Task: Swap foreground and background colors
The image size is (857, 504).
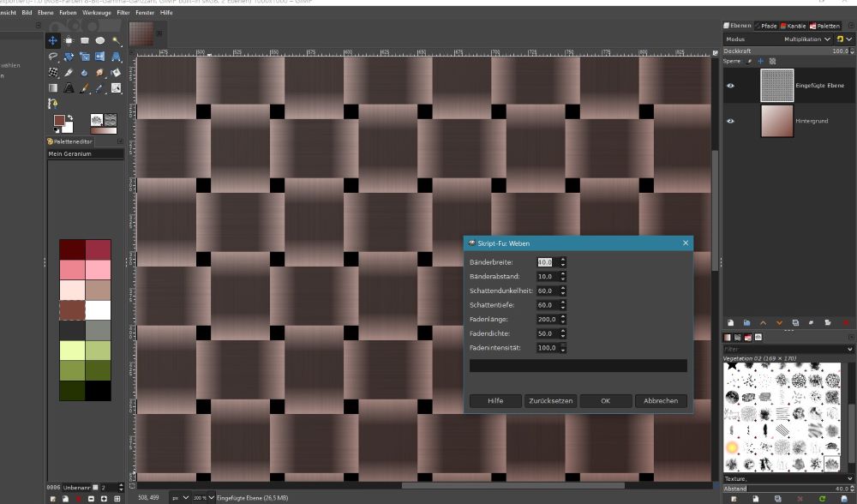Action: [70, 116]
